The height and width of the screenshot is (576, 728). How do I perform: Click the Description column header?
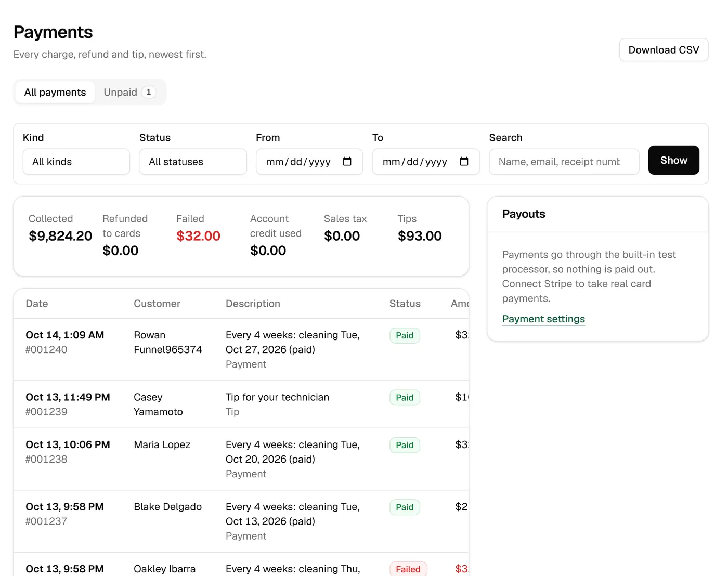point(253,304)
